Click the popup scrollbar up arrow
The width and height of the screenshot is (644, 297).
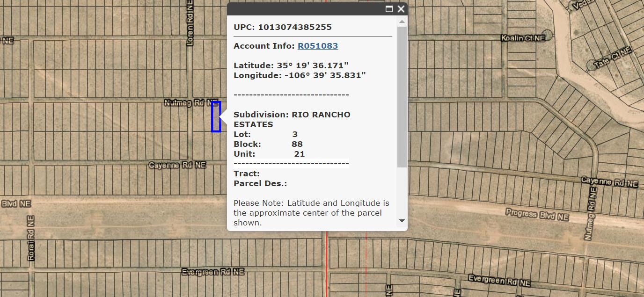402,22
